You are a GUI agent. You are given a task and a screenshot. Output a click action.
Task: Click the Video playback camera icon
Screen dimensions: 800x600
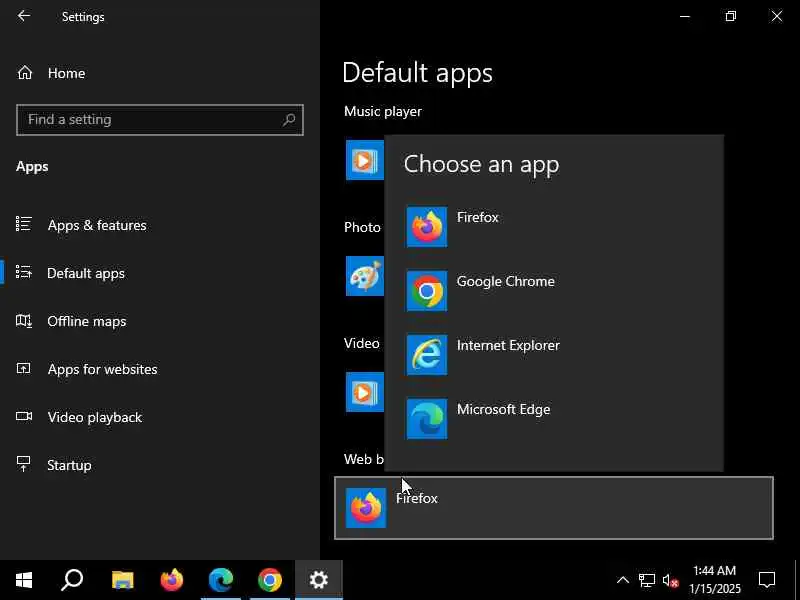(x=23, y=416)
